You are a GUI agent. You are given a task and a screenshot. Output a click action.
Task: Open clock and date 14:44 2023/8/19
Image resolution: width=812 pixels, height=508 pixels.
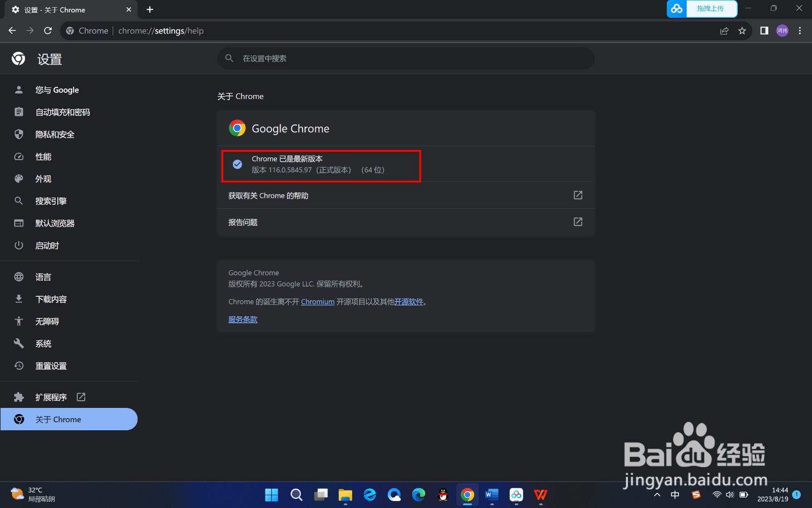click(773, 495)
